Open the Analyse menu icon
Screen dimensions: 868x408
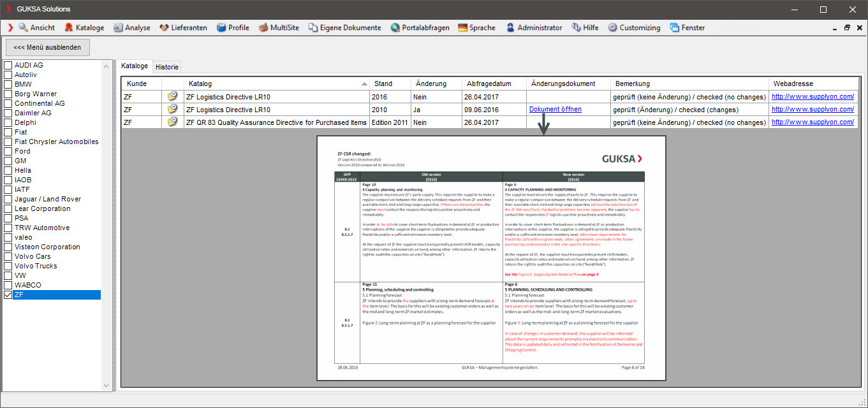118,27
